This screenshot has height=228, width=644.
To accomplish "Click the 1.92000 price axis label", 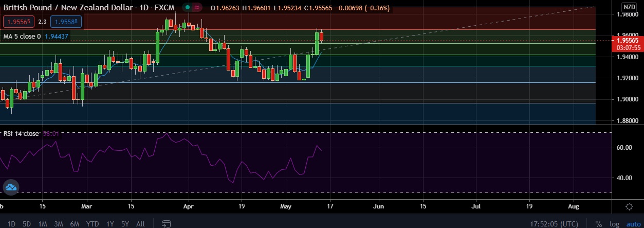I will coord(627,78).
